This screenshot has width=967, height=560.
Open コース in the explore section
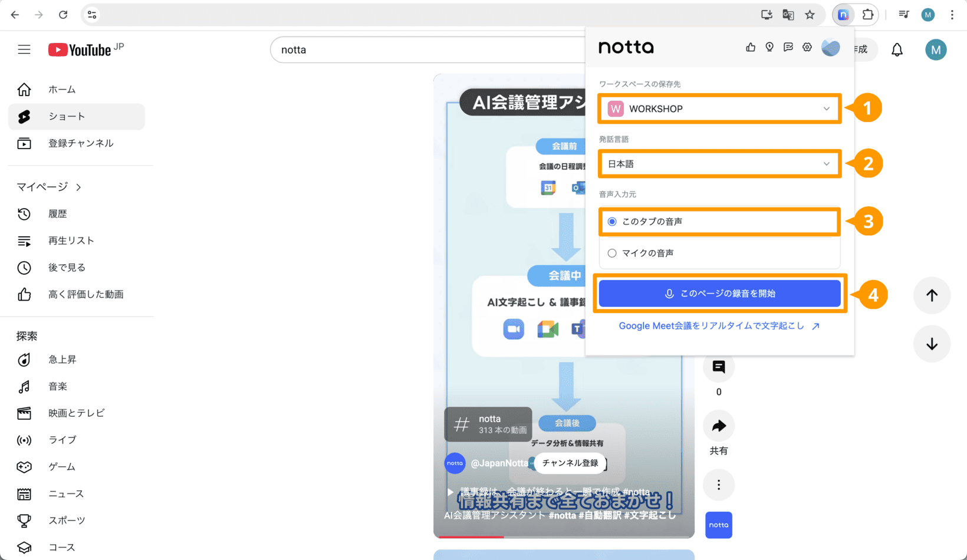point(77,548)
